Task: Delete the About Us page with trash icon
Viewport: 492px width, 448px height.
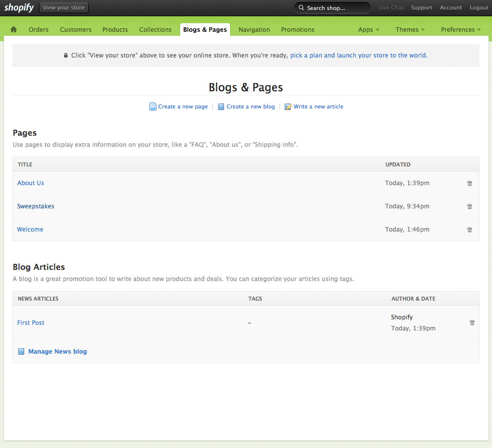Action: click(469, 183)
